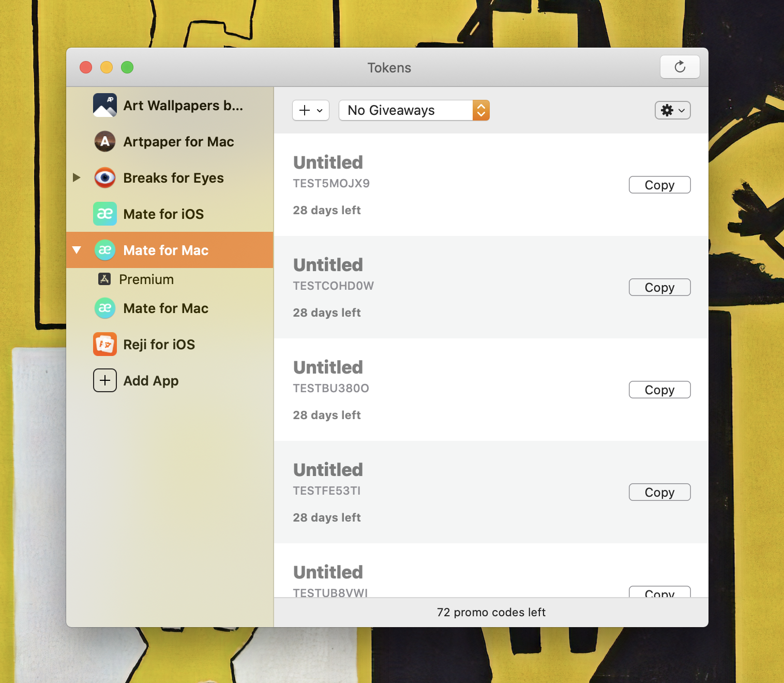
Task: Click the Add App plus icon
Action: coord(105,381)
